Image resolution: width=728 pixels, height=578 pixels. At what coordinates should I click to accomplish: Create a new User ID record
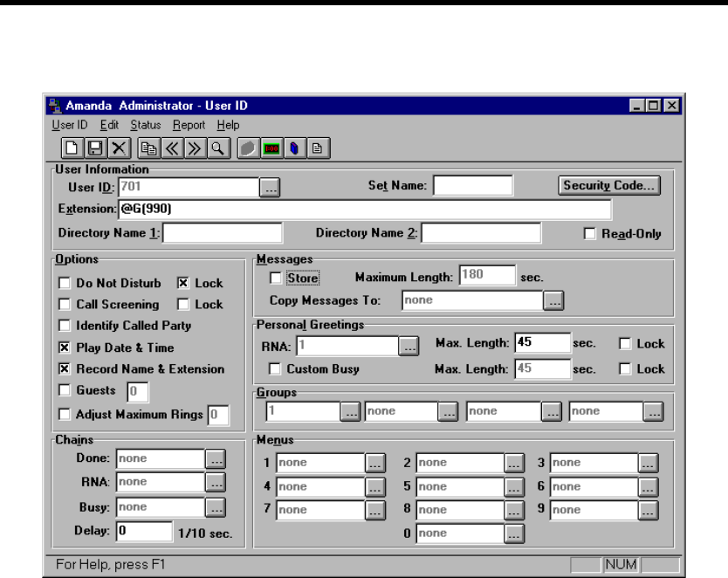(72, 148)
